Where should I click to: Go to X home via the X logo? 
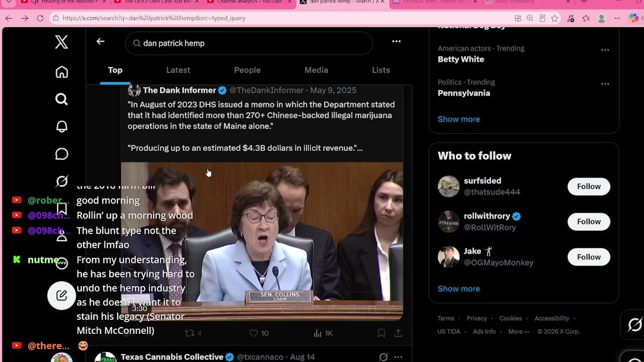click(61, 42)
